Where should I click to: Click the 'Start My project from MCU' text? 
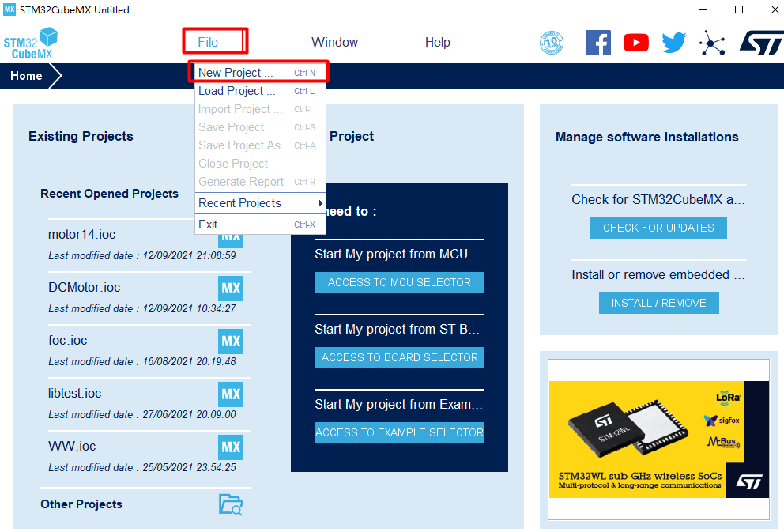pyautogui.click(x=391, y=254)
